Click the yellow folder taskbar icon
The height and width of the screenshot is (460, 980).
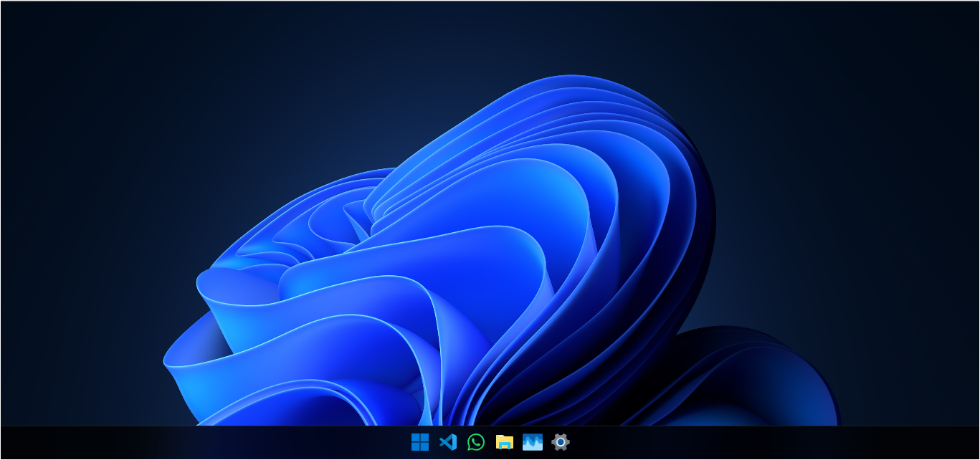pos(505,442)
